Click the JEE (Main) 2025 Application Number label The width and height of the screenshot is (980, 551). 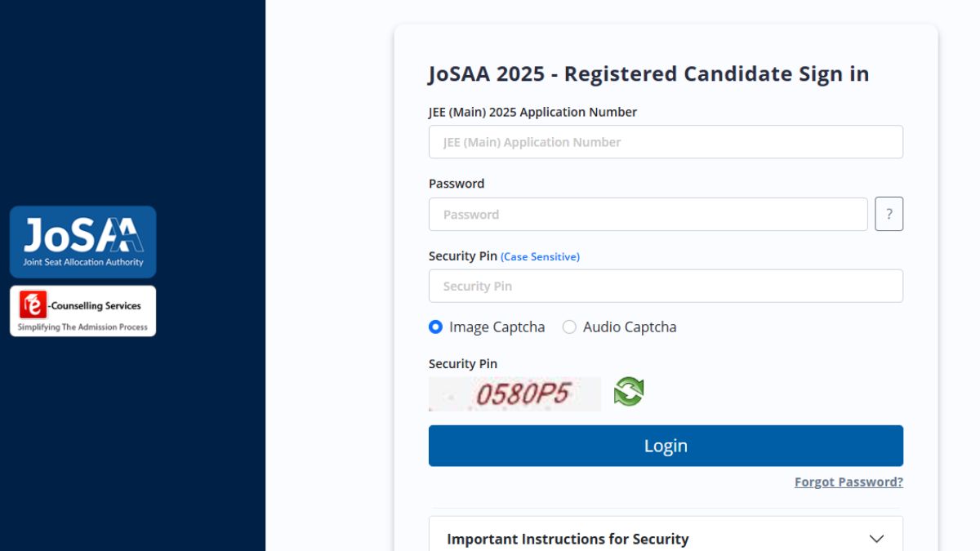[532, 113]
